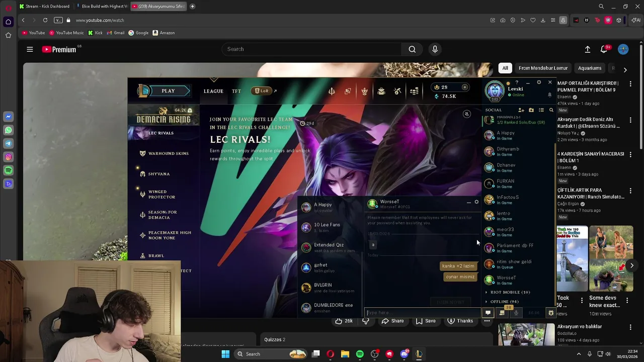Open the League client Collection icon
This screenshot has height=362, width=644.
coord(348,91)
